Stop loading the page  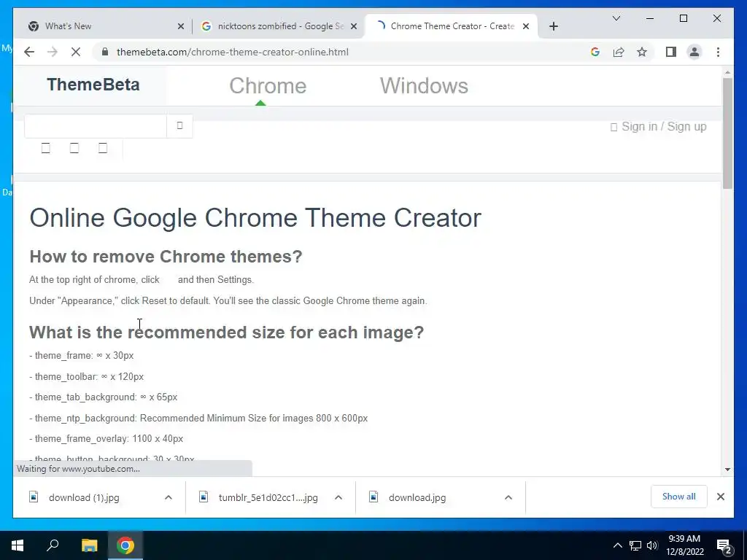(x=76, y=52)
